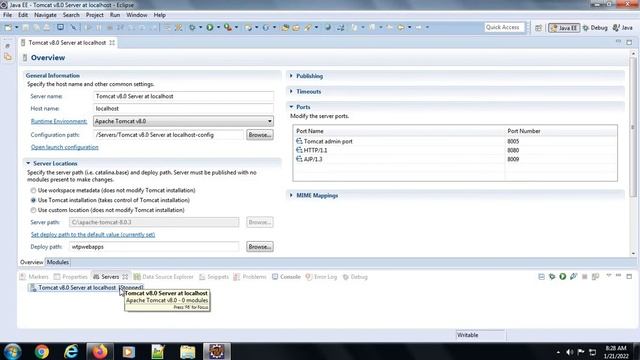Screen dimensions: 640x360
Task: Open the Servers view menu triangle
Action: [608, 276]
